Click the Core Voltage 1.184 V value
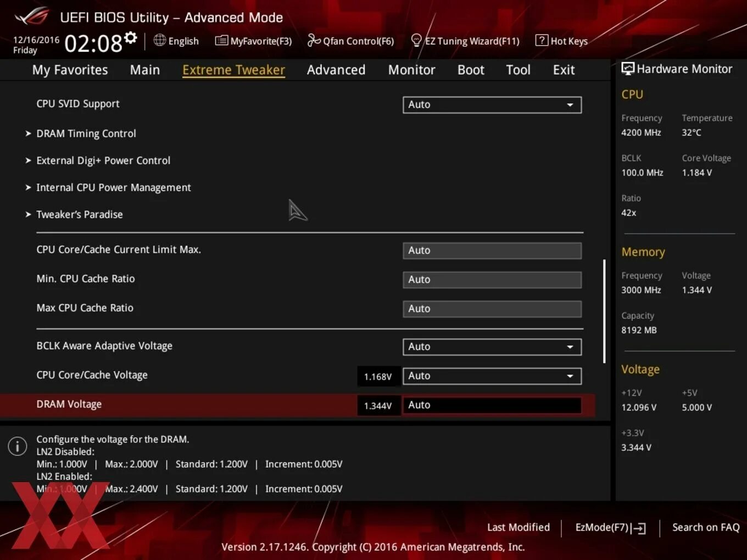The height and width of the screenshot is (560, 747). coord(697,172)
